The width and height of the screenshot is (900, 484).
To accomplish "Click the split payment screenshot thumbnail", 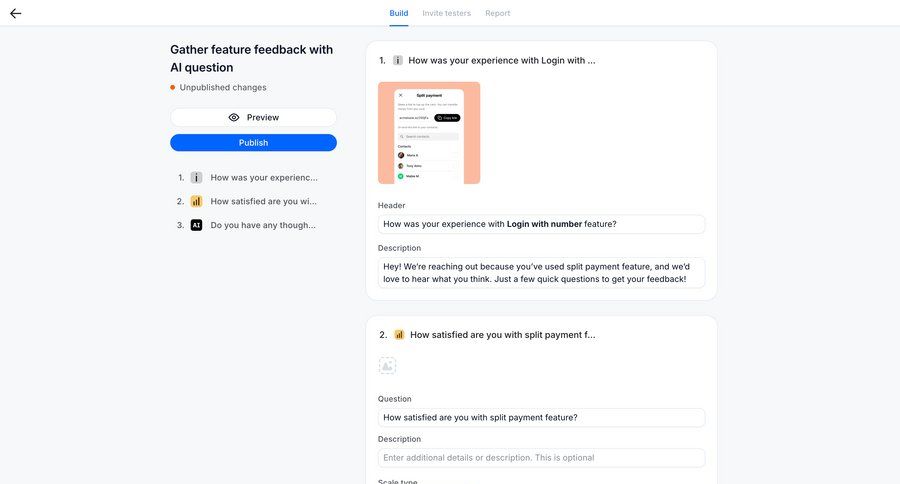I will [429, 133].
